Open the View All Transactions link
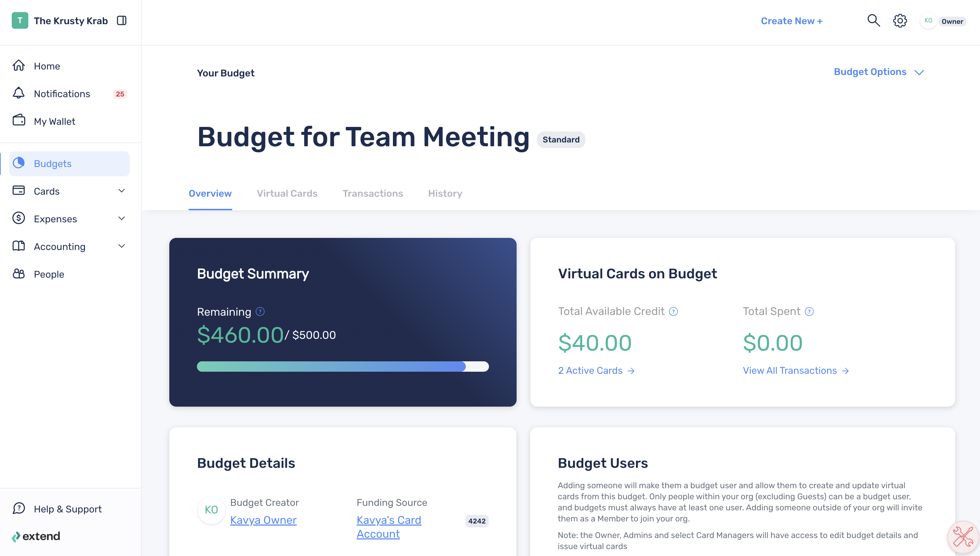The image size is (980, 556). click(796, 370)
